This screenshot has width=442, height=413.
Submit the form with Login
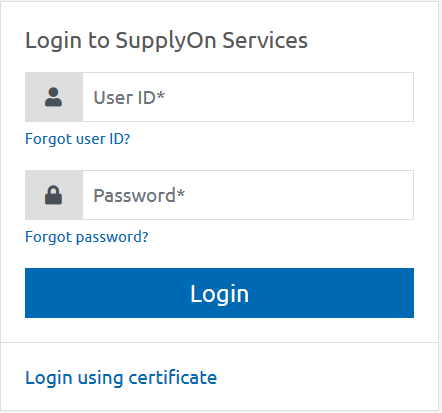(x=219, y=293)
